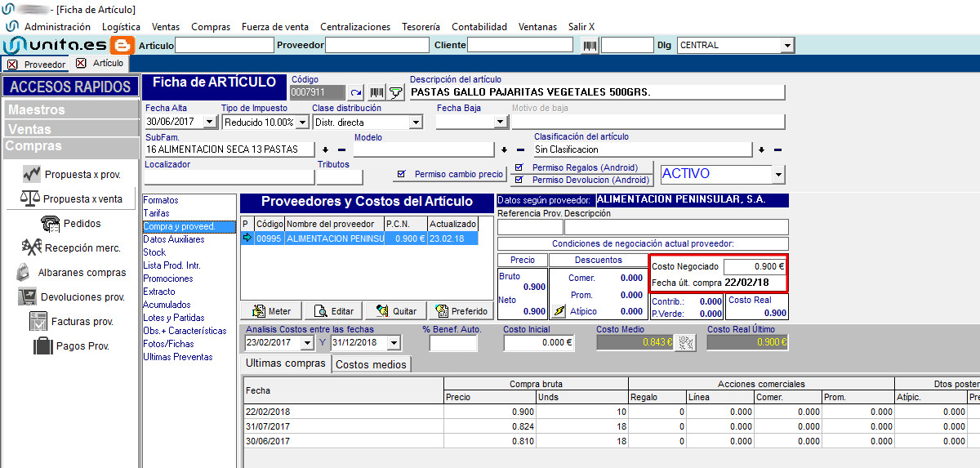
Task: Open the Logística menu
Action: coord(121,27)
